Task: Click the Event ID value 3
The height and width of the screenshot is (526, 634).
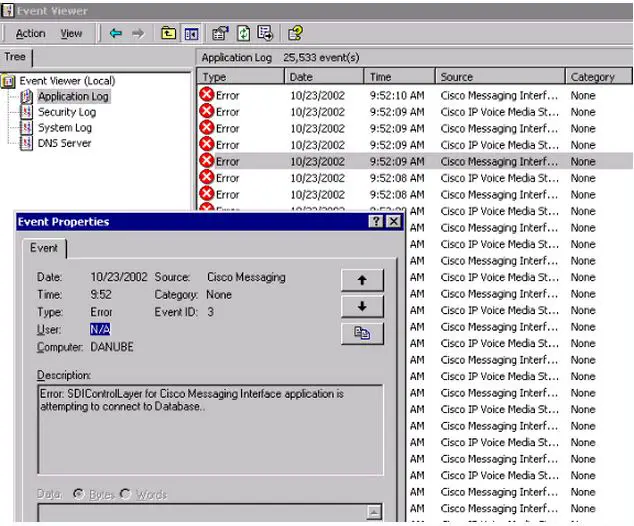Action: (x=211, y=312)
